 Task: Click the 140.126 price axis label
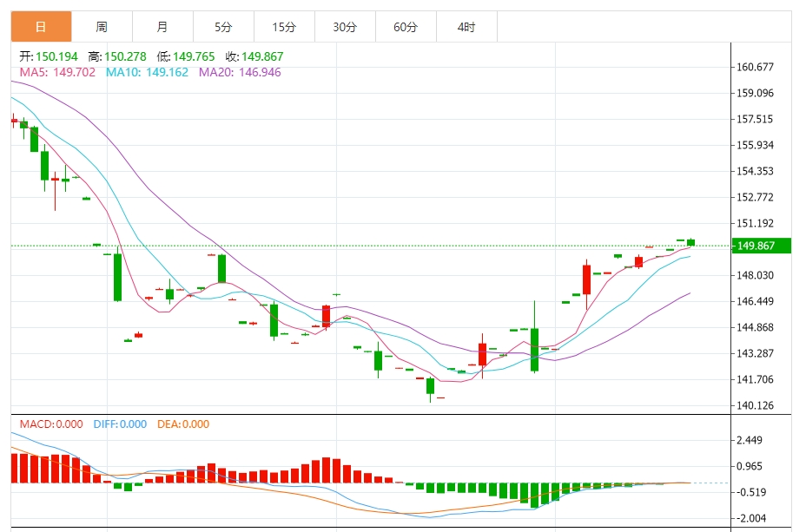(x=755, y=405)
